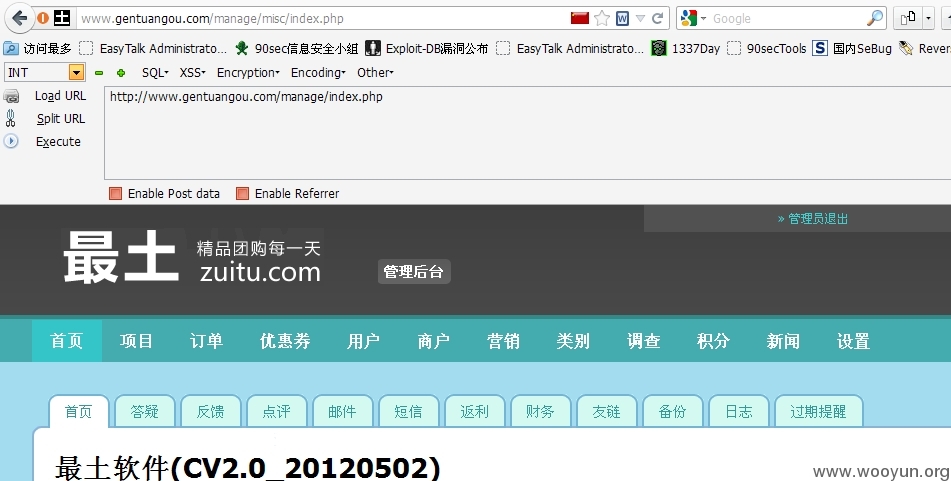
Task: Select 订单 in main navigation
Action: point(206,341)
